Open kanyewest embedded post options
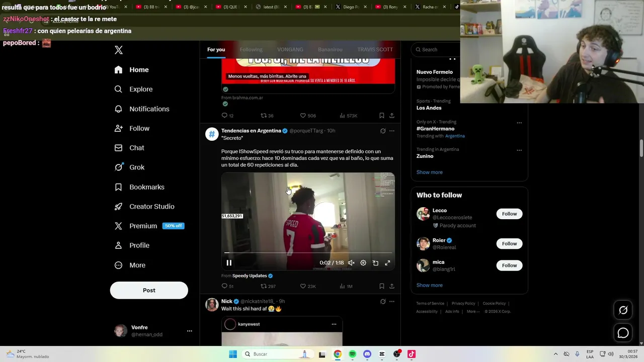Viewport: 644px width, 362px height. pyautogui.click(x=334, y=324)
